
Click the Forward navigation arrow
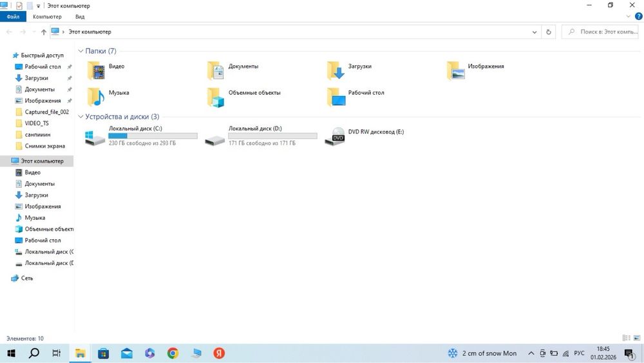[x=23, y=32]
